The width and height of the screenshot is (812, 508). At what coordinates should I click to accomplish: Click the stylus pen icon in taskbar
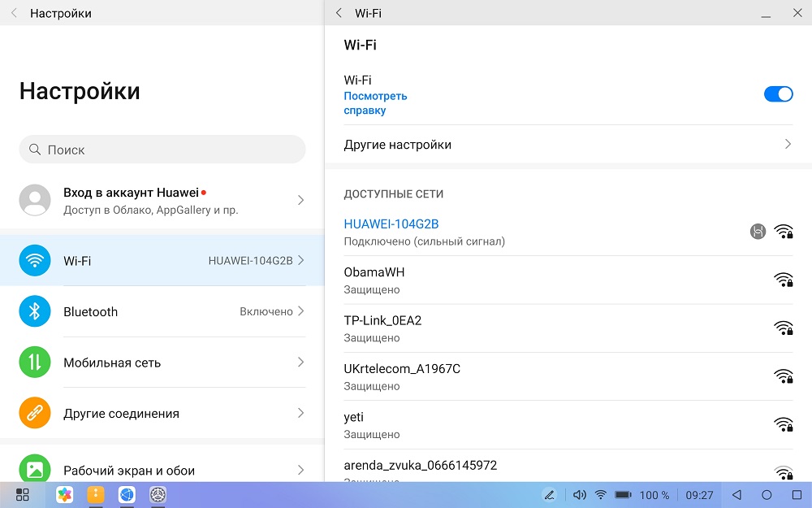(x=550, y=495)
